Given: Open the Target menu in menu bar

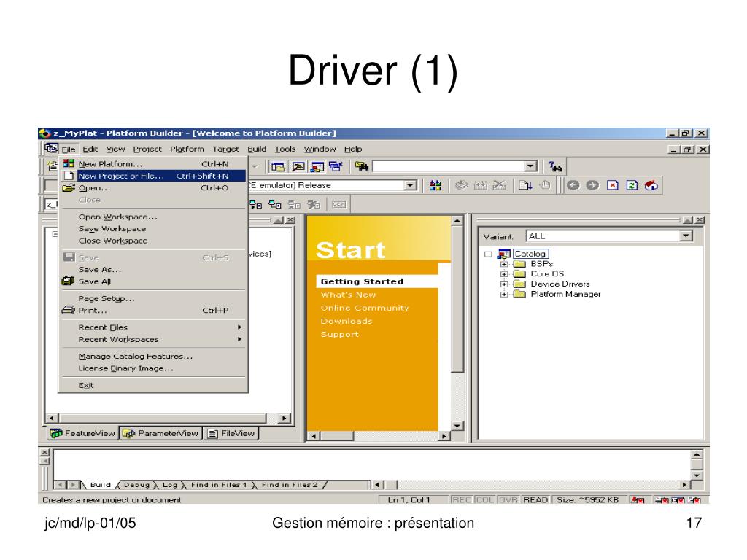Looking at the screenshot, I should click(x=225, y=149).
